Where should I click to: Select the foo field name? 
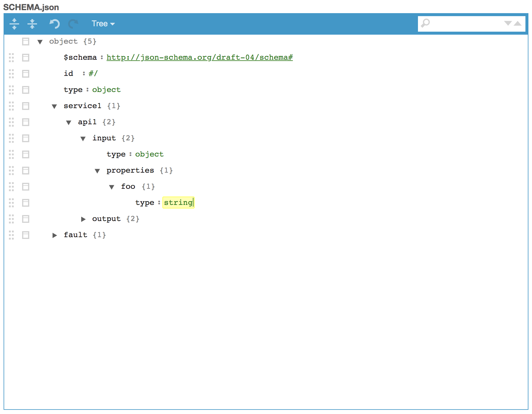(128, 186)
